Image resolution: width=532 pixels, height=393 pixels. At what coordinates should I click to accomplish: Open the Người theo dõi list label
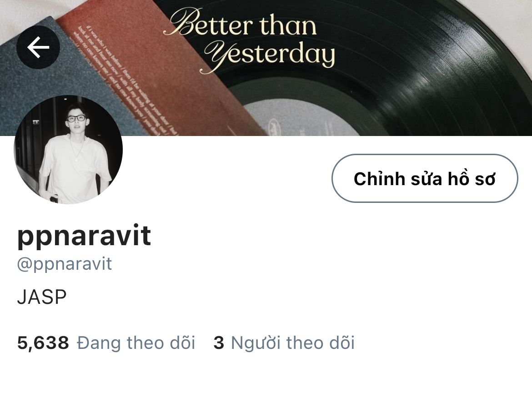click(x=293, y=343)
